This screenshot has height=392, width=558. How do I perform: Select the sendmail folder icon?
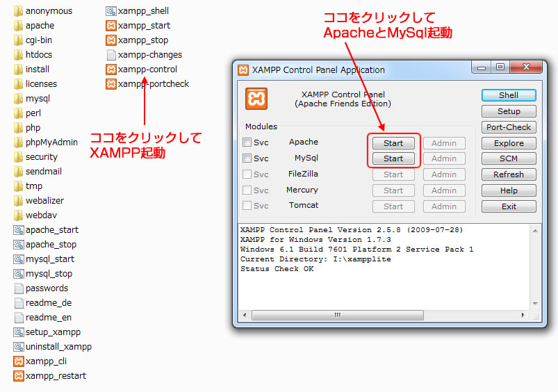coord(19,172)
